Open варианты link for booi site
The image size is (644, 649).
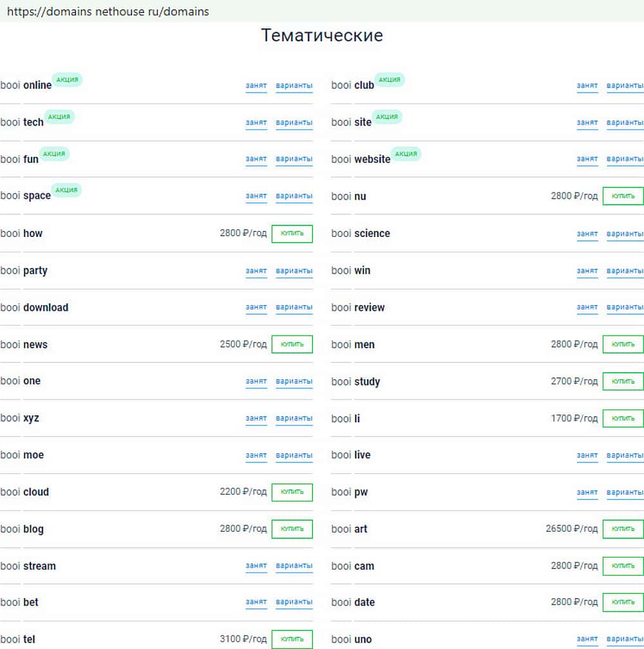tap(625, 123)
